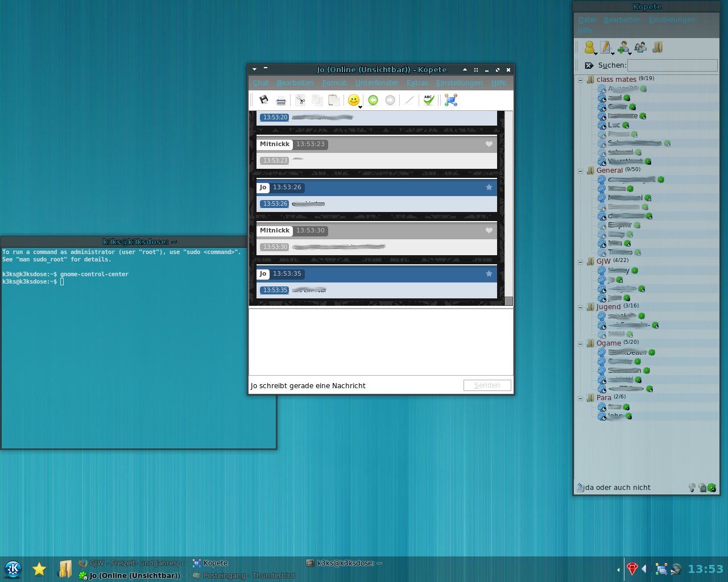Click the Suchen search field
This screenshot has height=582, width=728.
point(672,65)
